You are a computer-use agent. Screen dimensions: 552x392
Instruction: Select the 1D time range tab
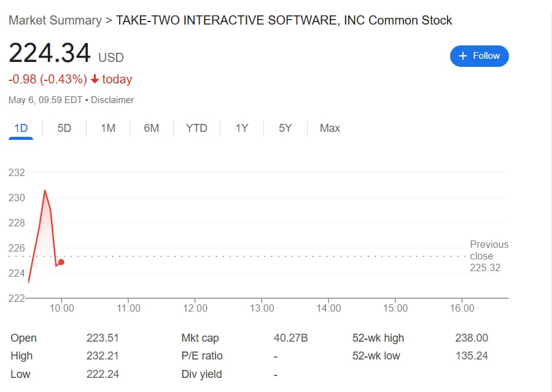point(21,128)
